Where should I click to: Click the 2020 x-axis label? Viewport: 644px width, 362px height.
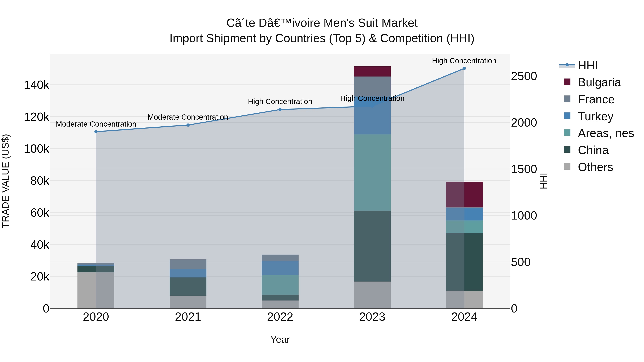click(96, 317)
